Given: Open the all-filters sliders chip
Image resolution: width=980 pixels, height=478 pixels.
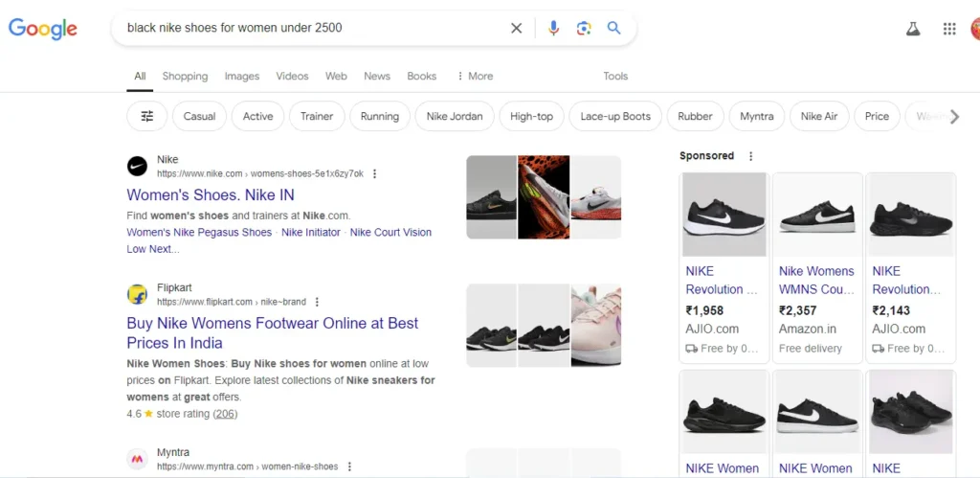Looking at the screenshot, I should point(146,116).
